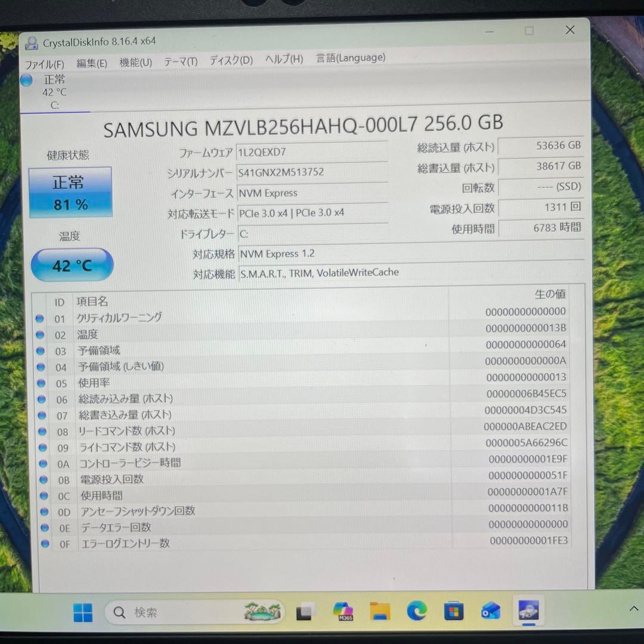Click status dot icon for row 01
The width and height of the screenshot is (644, 644).
click(x=39, y=318)
